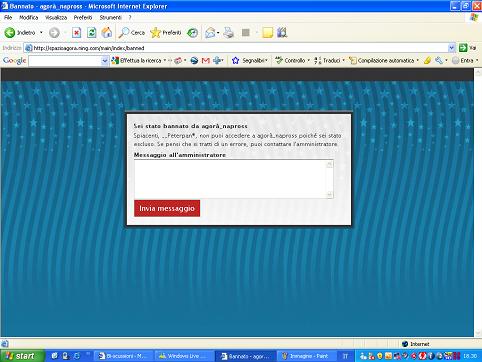Open the Indietro history dropdown arrow
Screen dimensions: 482x362
[41, 33]
